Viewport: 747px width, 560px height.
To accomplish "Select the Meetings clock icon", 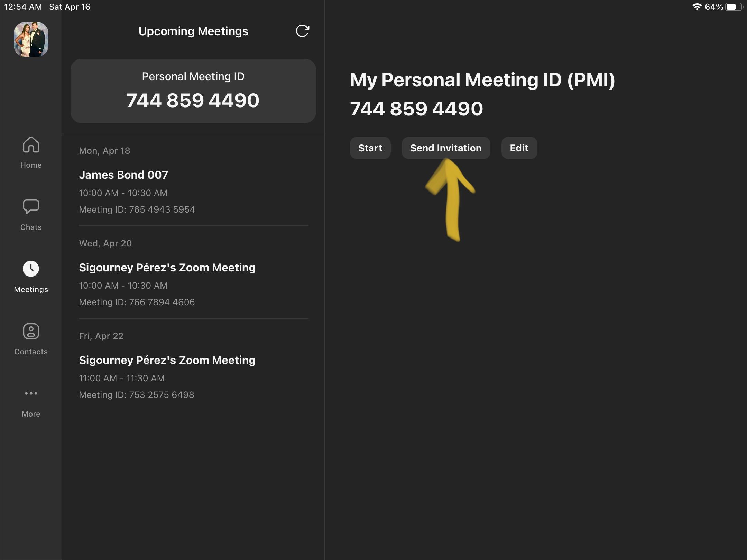I will (x=31, y=269).
